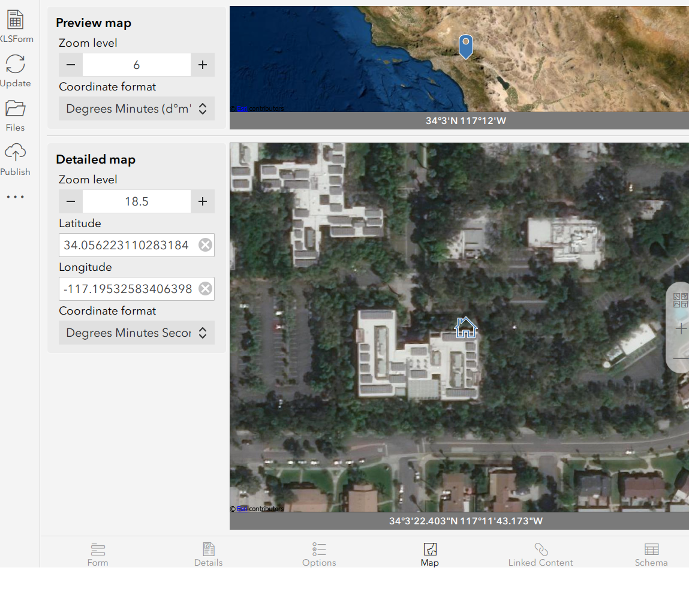This screenshot has width=689, height=616.
Task: Select the house marker on the detailed map
Action: [x=465, y=327]
